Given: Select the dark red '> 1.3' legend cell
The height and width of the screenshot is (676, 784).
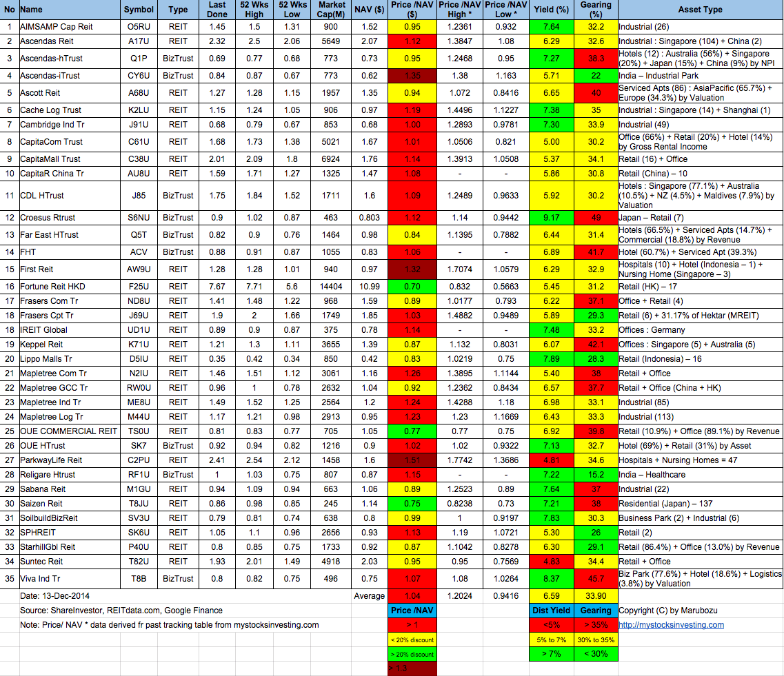Looking at the screenshot, I should (412, 668).
